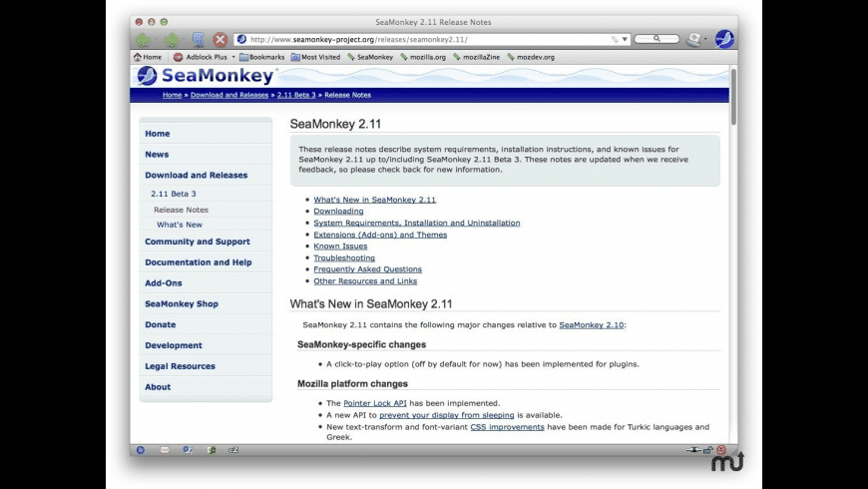Open the mozillaZine bookmark

(476, 57)
